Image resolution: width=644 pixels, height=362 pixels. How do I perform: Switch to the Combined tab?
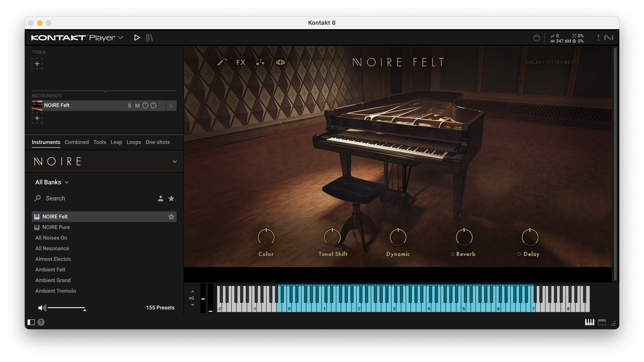(77, 142)
